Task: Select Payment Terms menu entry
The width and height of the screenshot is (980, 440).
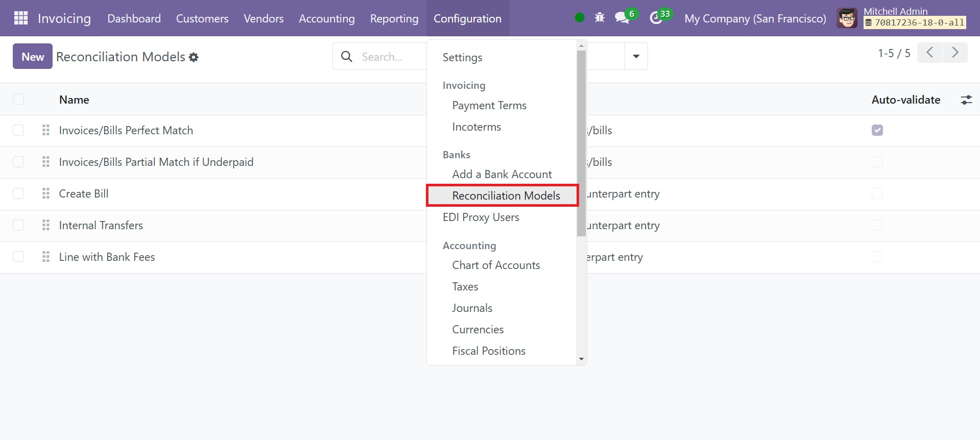Action: tap(489, 105)
